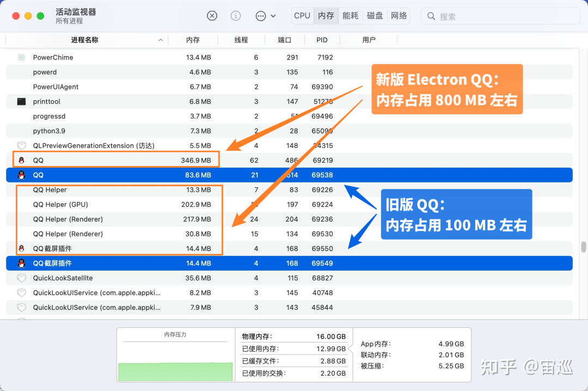
Task: Open process info using the (i) icon
Action: (x=236, y=16)
